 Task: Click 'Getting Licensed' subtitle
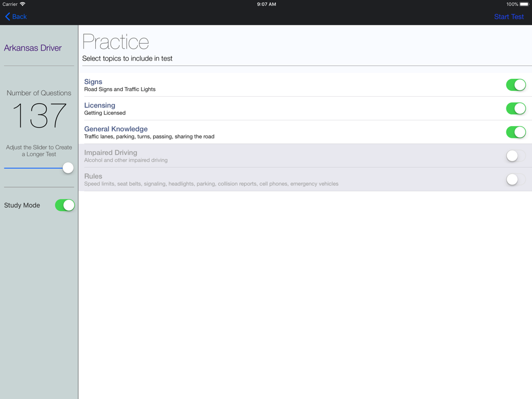(105, 113)
